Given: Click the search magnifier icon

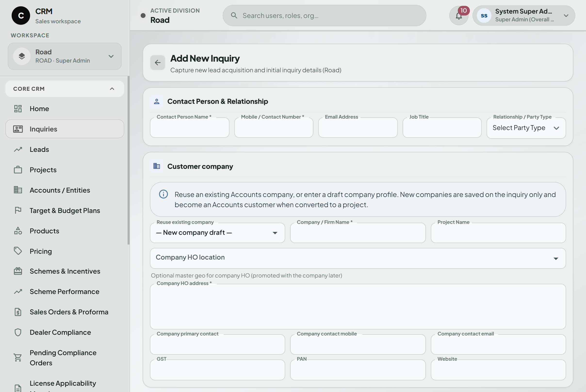Looking at the screenshot, I should click(x=234, y=16).
